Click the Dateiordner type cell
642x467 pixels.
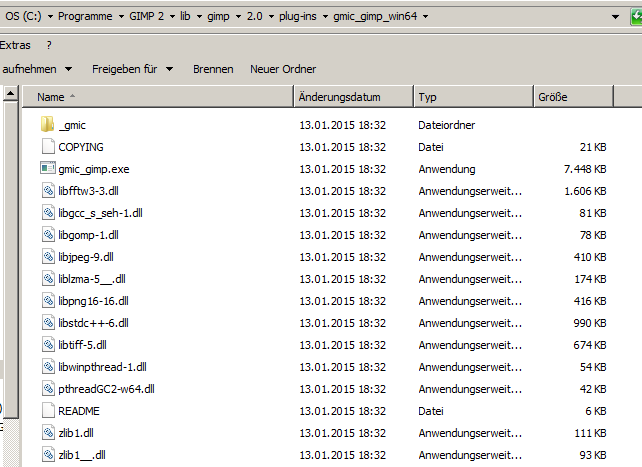coord(446,125)
